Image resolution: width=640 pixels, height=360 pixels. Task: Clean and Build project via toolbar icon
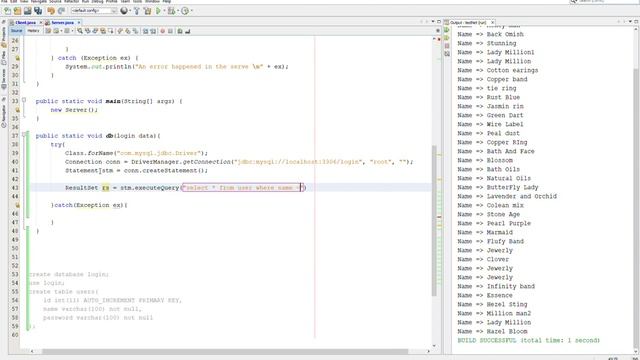[147, 11]
